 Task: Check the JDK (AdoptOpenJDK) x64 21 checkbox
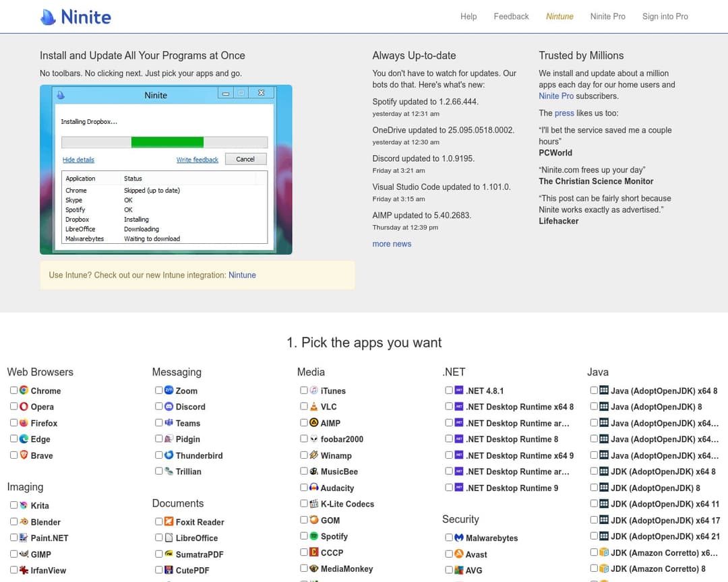tap(593, 536)
